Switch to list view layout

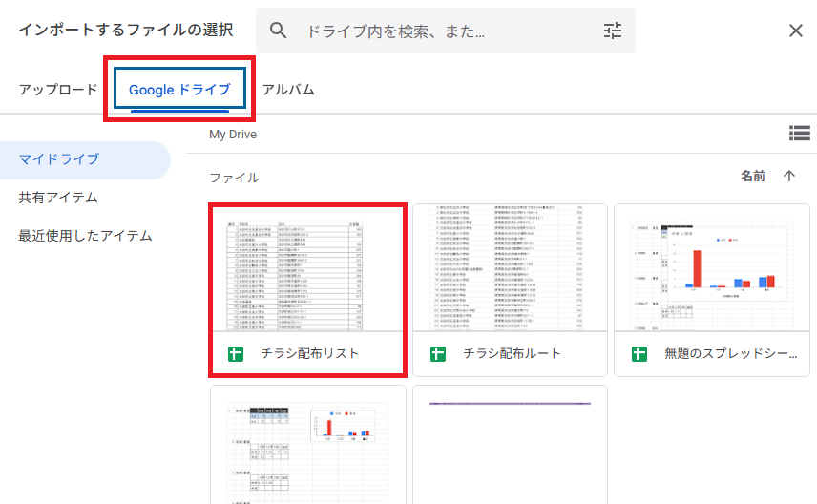799,134
